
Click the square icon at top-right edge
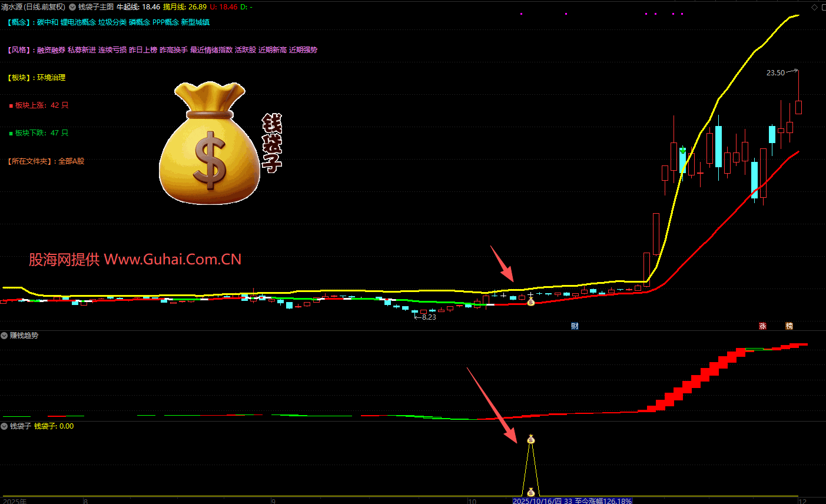pyautogui.click(x=823, y=7)
